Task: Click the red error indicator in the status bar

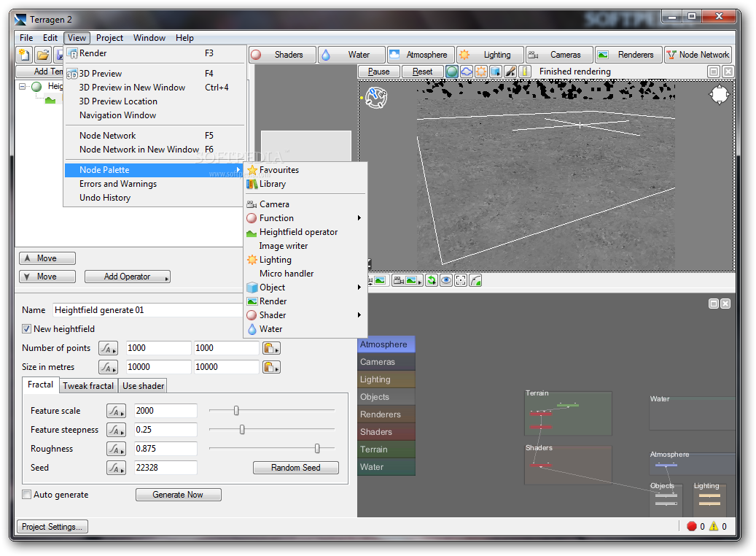Action: (691, 526)
